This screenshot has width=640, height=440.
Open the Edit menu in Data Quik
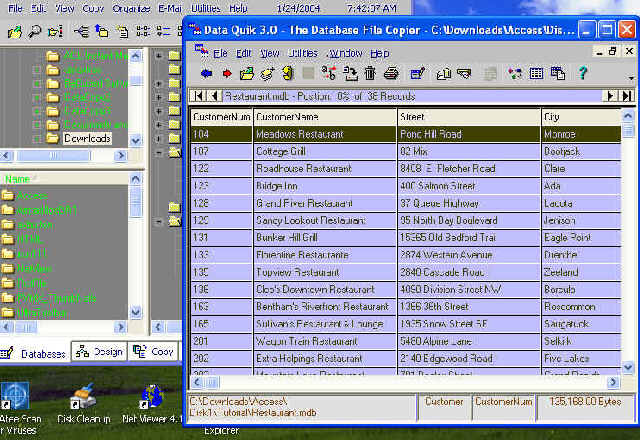(x=244, y=53)
